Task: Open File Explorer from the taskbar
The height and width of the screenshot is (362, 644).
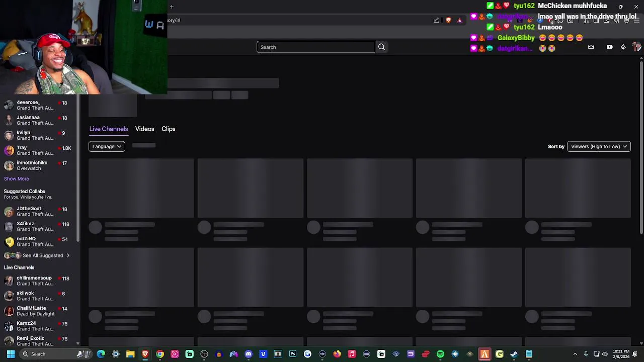Action: (130, 354)
